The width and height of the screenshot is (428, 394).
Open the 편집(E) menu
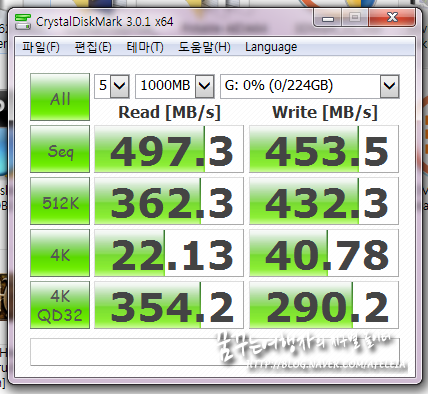(x=93, y=47)
